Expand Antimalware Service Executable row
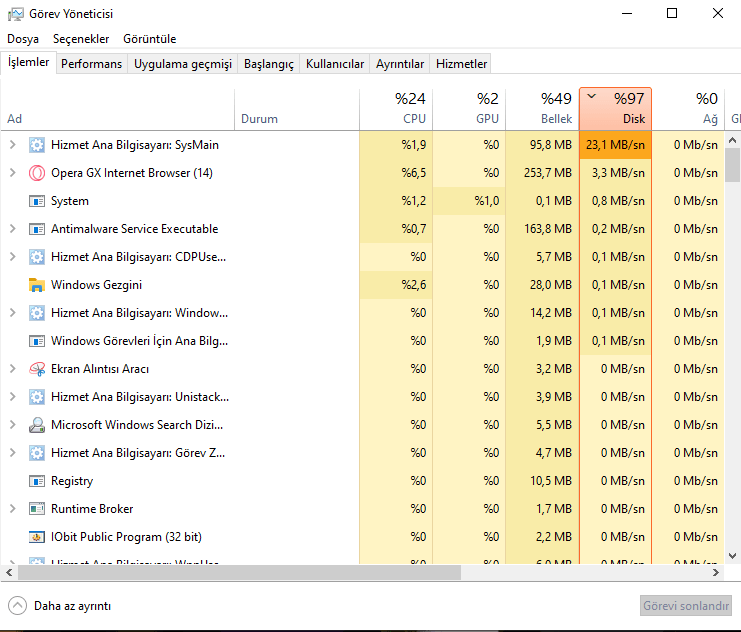The height and width of the screenshot is (632, 741). [13, 229]
